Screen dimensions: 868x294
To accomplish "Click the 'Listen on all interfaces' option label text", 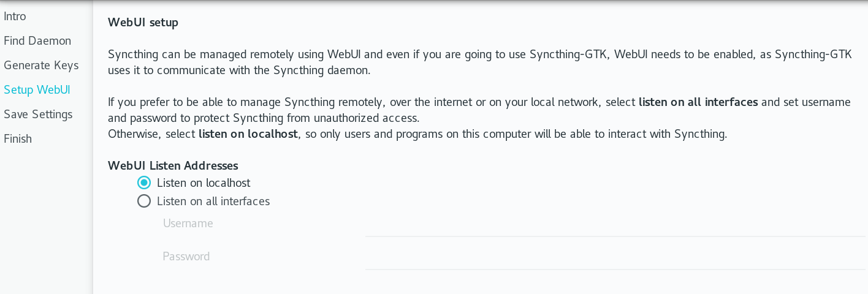I will [213, 201].
